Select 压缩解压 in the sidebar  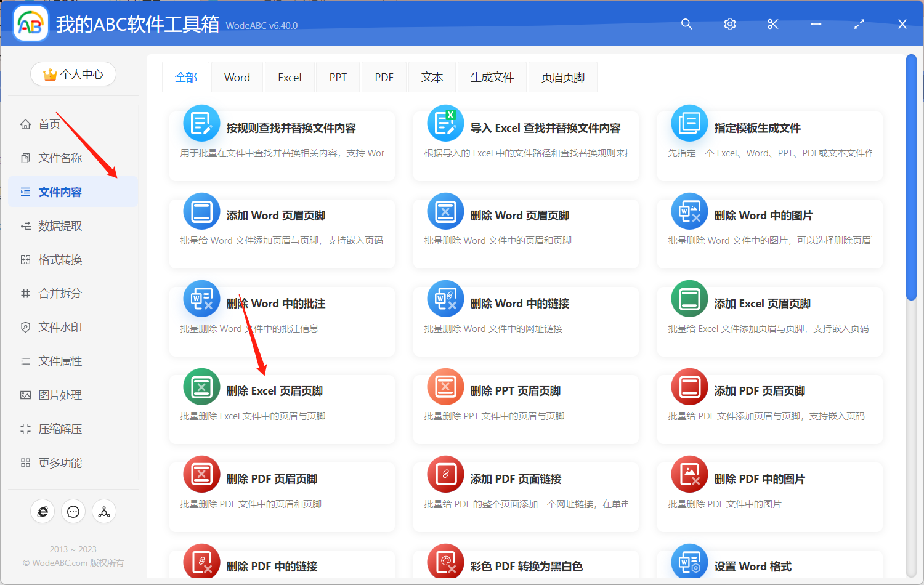tap(59, 429)
